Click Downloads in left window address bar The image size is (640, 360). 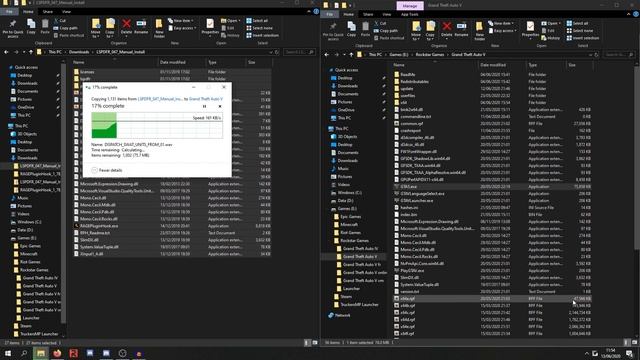79,52
